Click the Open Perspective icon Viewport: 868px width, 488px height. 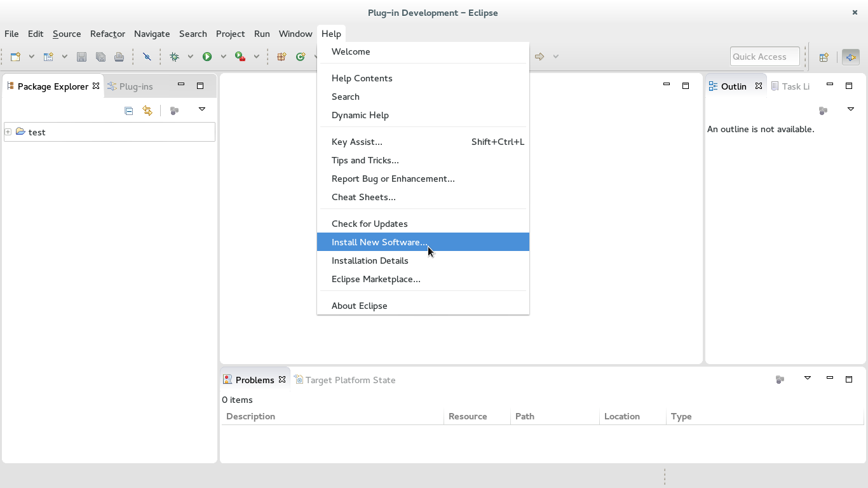click(824, 57)
